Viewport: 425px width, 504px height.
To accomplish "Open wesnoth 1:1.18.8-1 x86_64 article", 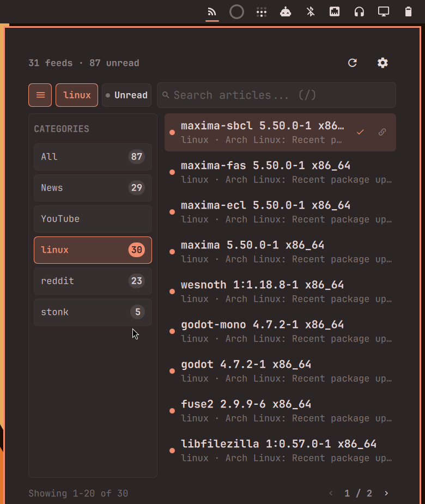I will point(280,292).
